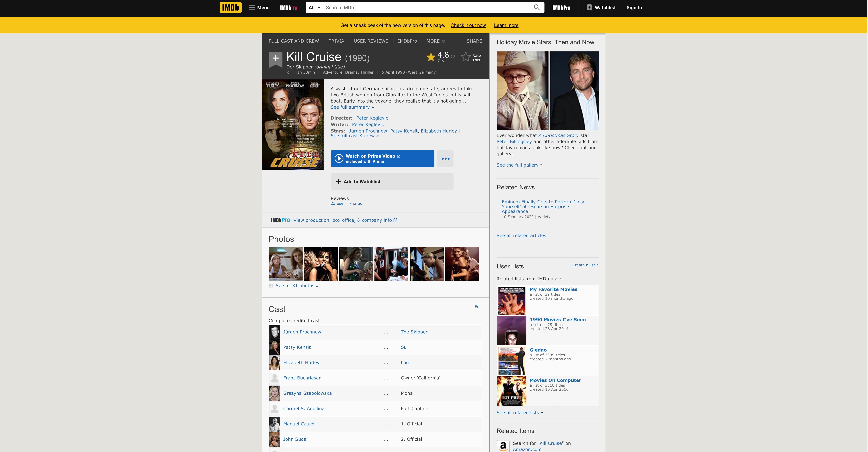
Task: Toggle the watchlist ribbon beside the Kill Cruise title
Action: click(x=275, y=58)
